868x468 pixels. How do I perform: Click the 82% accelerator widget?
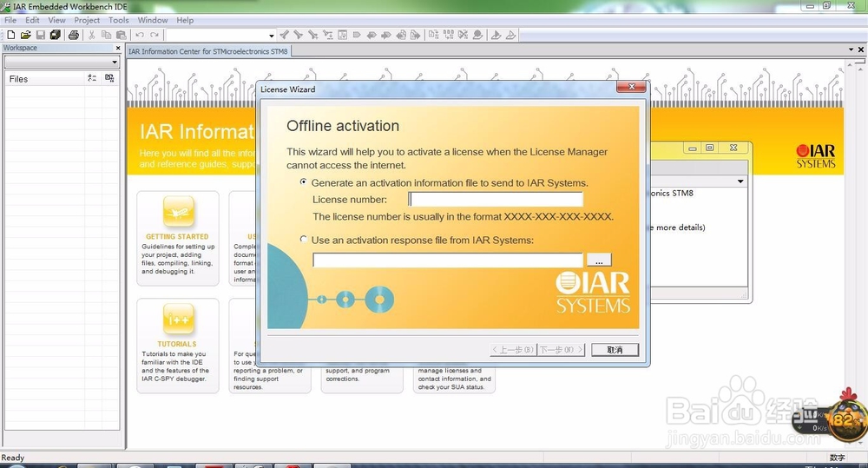pyautogui.click(x=846, y=421)
